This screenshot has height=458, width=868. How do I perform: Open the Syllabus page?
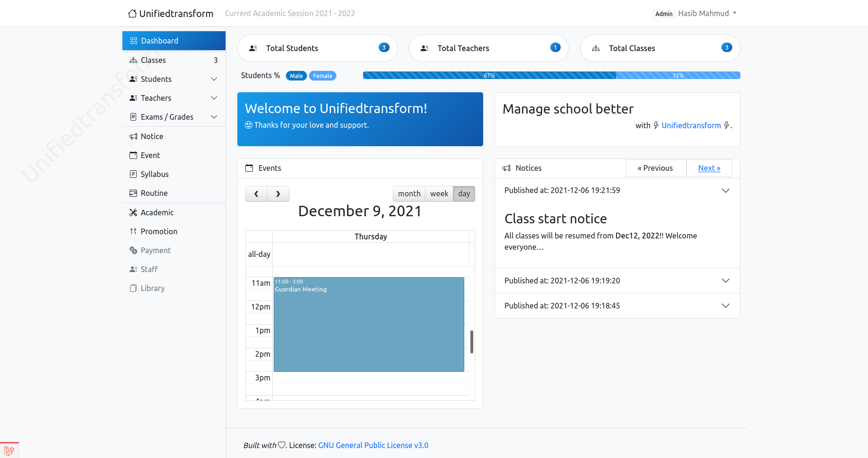click(x=174, y=174)
